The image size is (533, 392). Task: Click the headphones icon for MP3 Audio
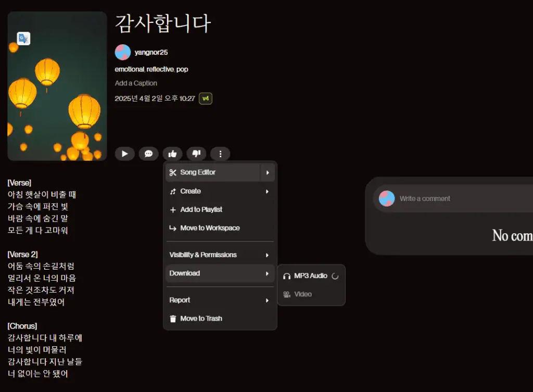[287, 276]
